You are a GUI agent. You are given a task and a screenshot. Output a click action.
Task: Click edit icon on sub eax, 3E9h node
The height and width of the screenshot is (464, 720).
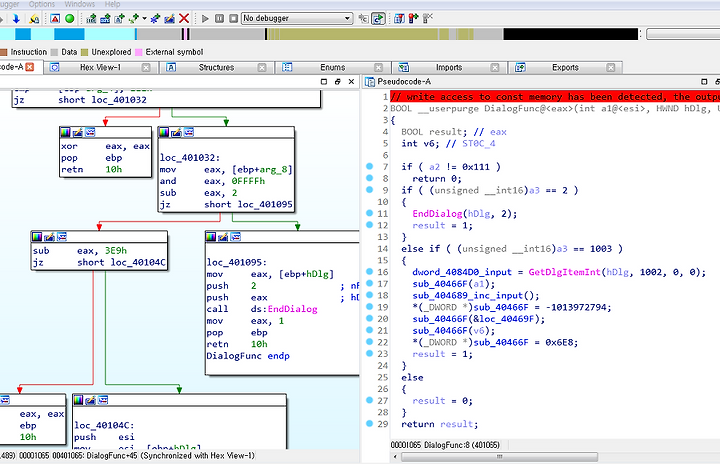click(49, 237)
